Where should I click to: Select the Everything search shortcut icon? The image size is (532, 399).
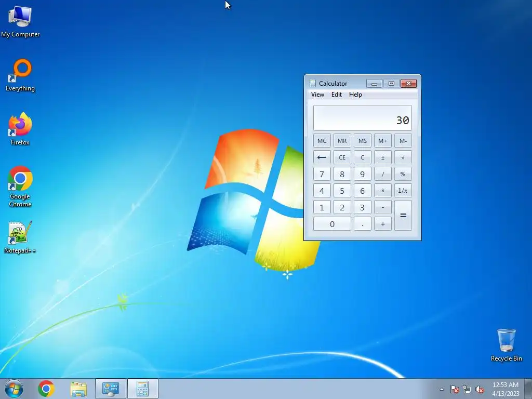[20, 75]
